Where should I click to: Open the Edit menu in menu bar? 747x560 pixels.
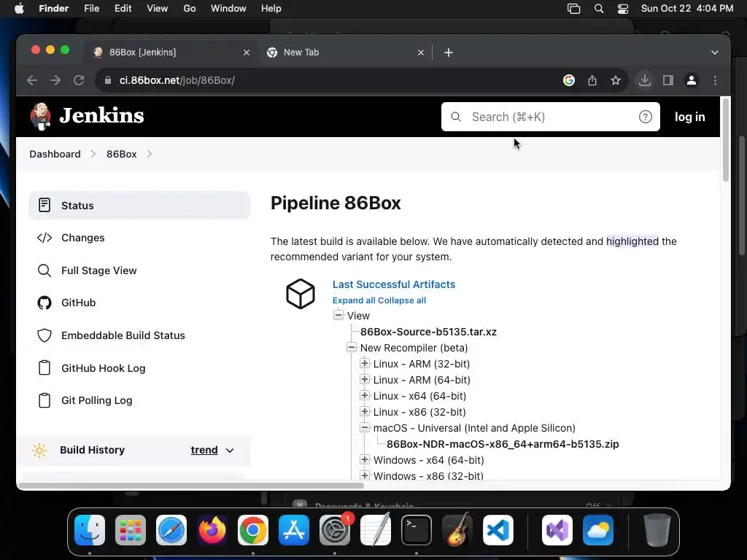point(123,9)
